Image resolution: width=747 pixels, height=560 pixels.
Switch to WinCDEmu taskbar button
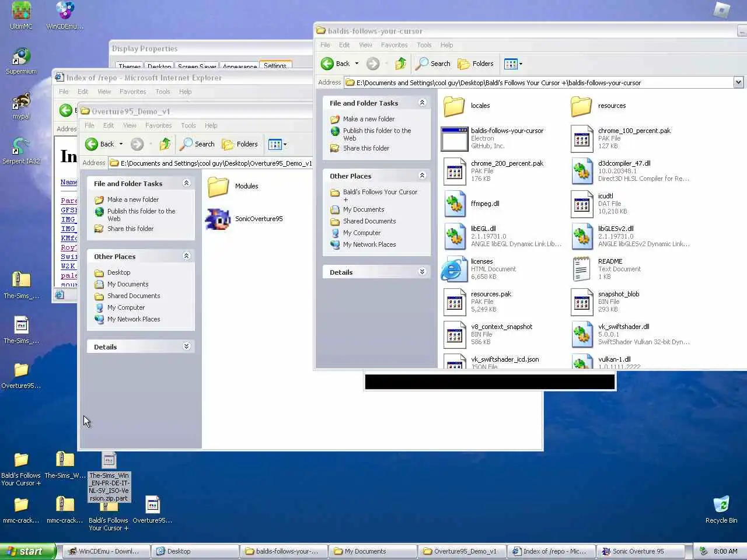point(106,551)
